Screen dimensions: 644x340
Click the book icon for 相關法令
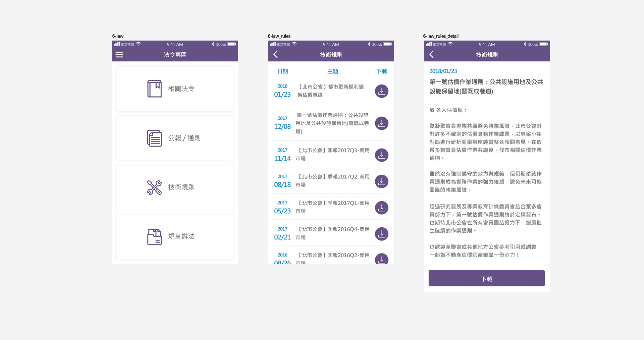(x=154, y=89)
